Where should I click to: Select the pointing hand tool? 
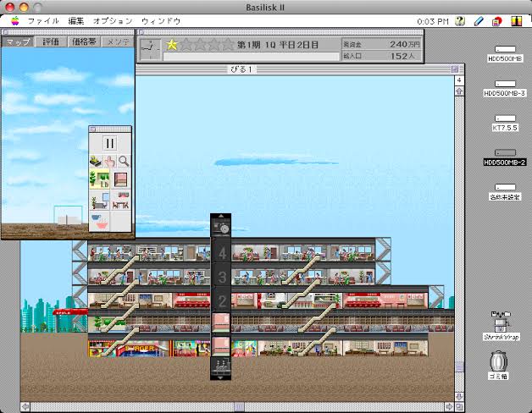point(109,162)
